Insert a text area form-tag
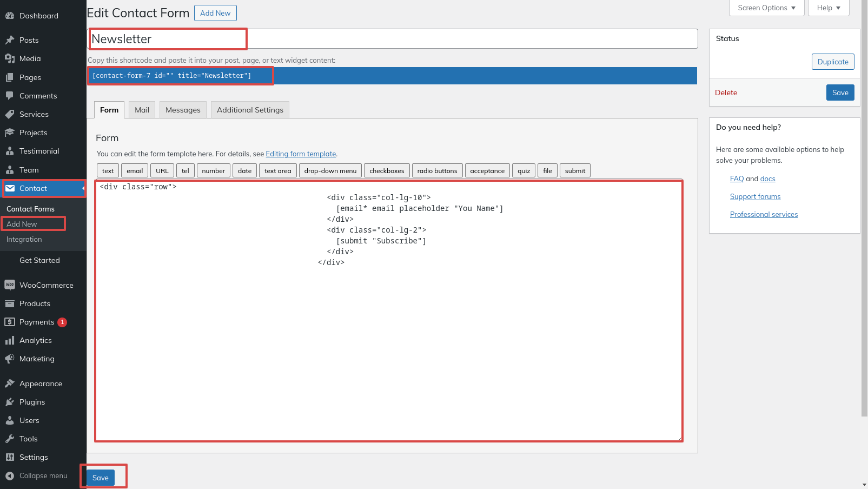 278,171
